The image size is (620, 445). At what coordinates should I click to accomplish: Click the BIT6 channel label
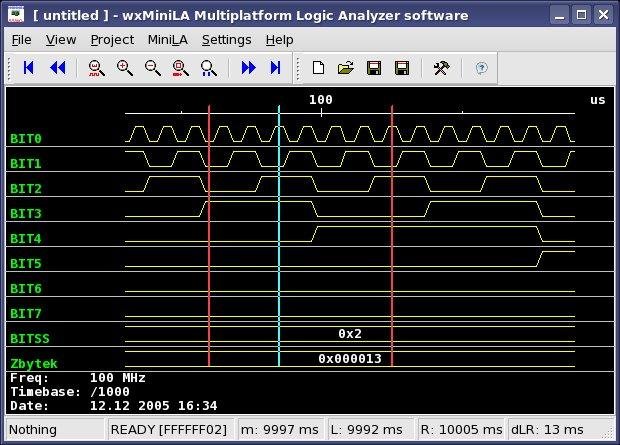[x=26, y=288]
